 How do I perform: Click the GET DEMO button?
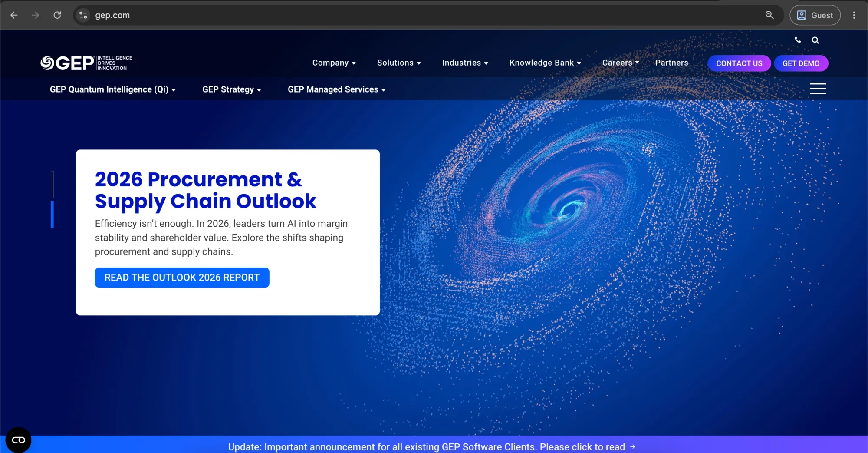801,63
